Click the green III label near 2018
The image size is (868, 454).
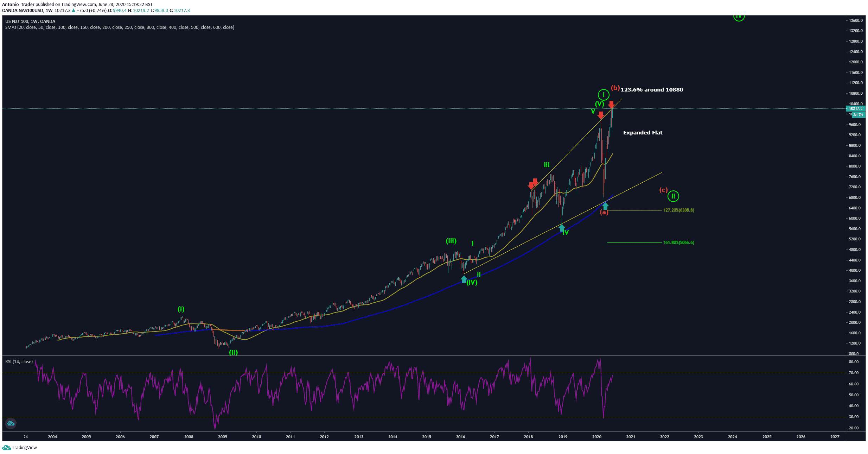[x=547, y=165]
